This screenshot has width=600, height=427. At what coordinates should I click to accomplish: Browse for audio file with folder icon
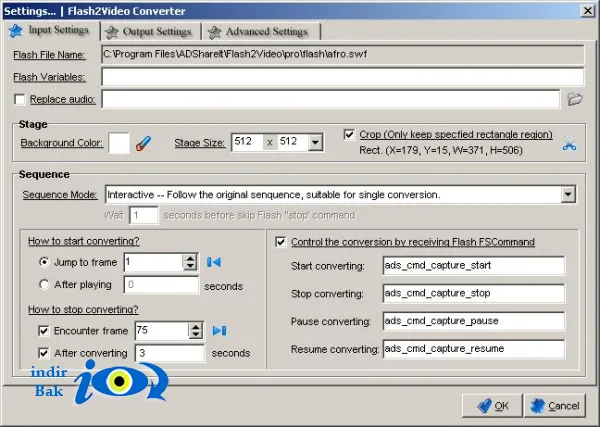(x=574, y=99)
